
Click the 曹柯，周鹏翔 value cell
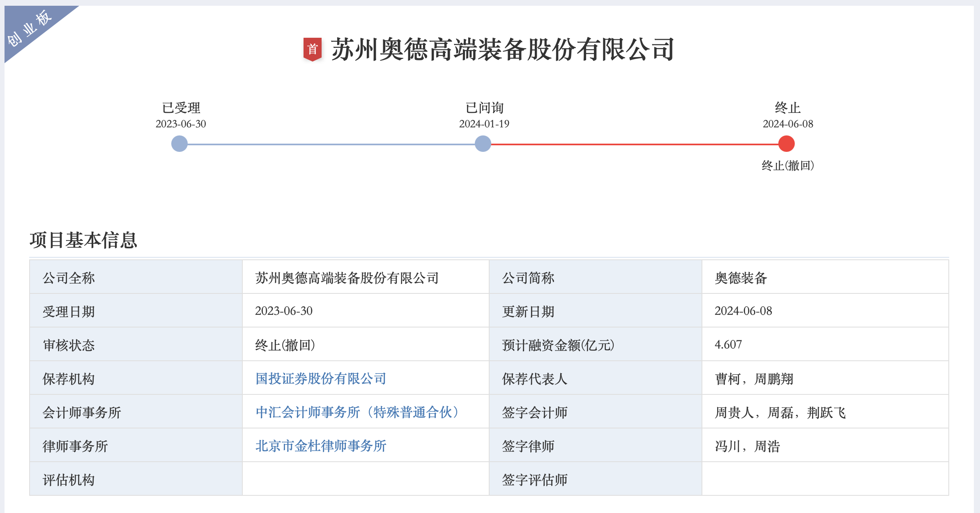825,378
